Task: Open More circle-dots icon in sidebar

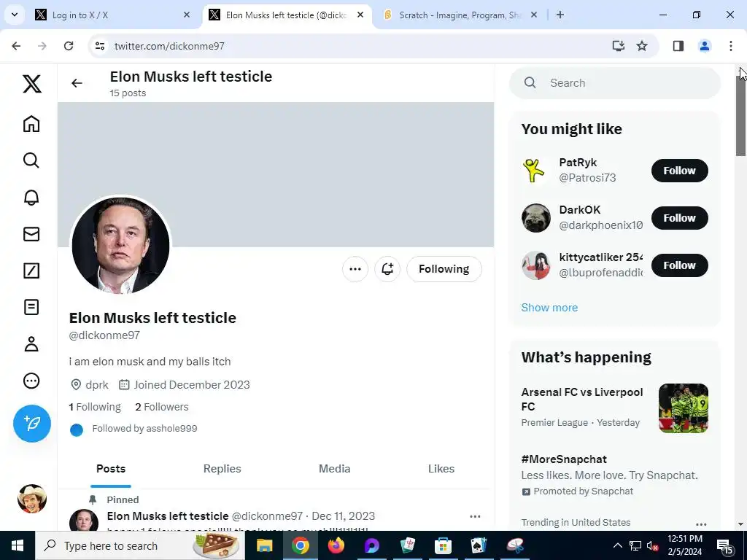Action: coord(31,381)
